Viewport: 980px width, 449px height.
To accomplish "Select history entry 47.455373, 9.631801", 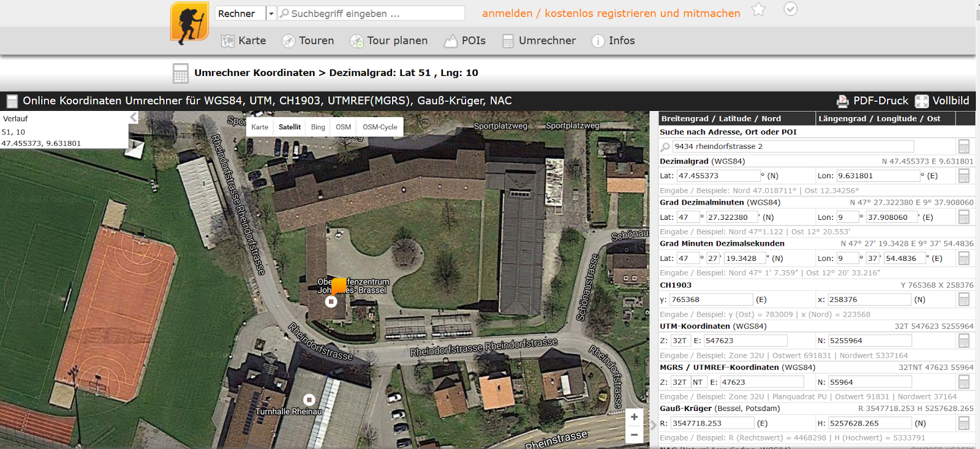I will (x=41, y=143).
